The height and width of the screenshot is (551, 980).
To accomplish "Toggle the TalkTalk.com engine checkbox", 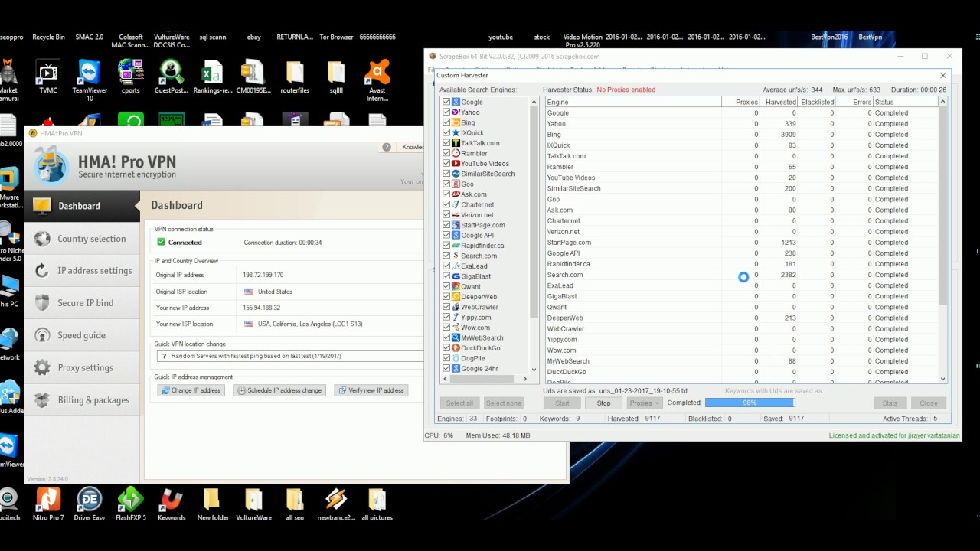I will tap(446, 143).
